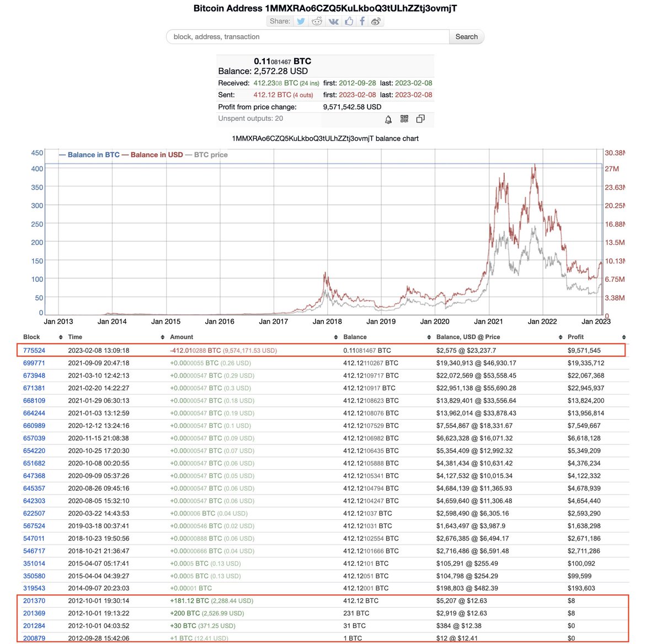Screen dimensions: 662x644
Task: Open block 651682 link
Action: point(34,464)
